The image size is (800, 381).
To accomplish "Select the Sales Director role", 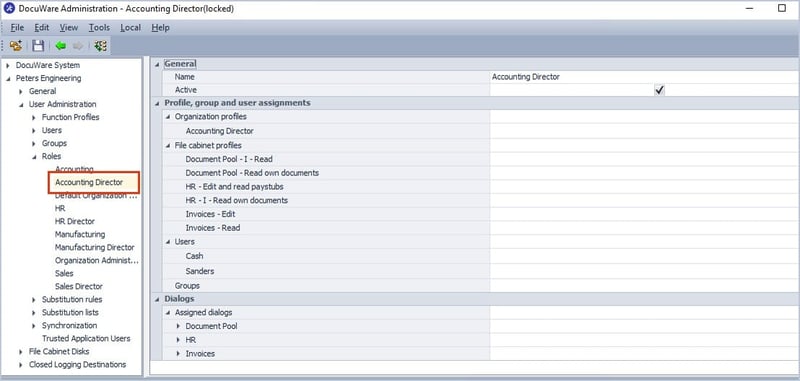I will point(79,286).
